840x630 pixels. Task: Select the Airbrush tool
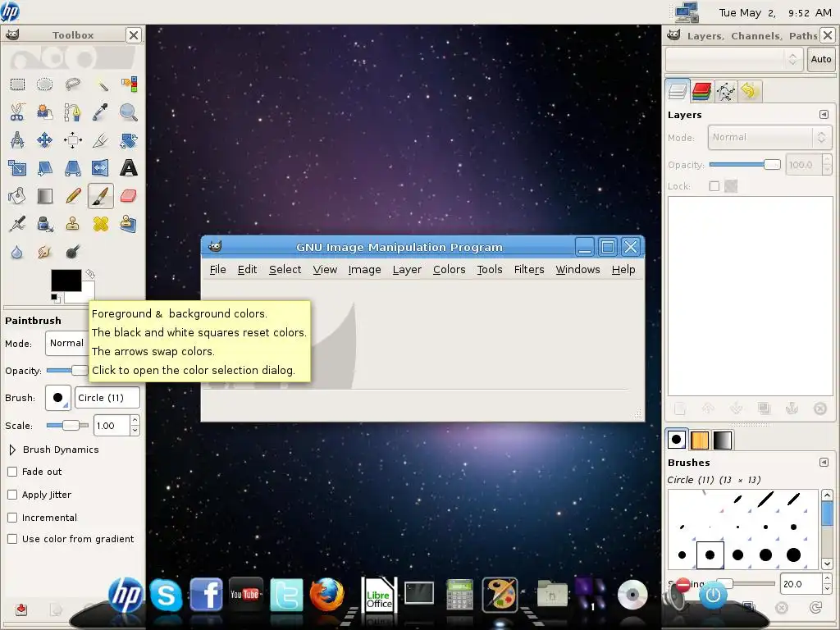17,224
